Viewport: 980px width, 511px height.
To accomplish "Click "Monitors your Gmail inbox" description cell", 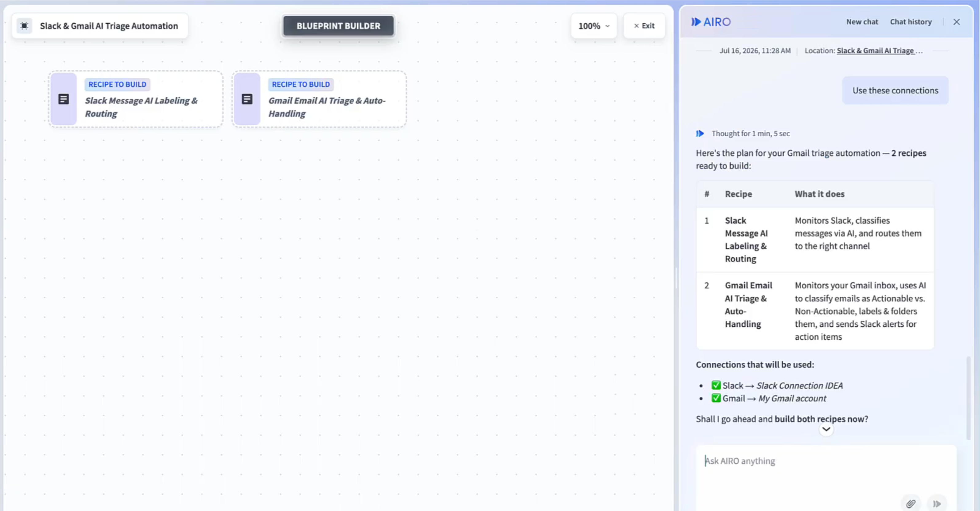I will pyautogui.click(x=860, y=311).
